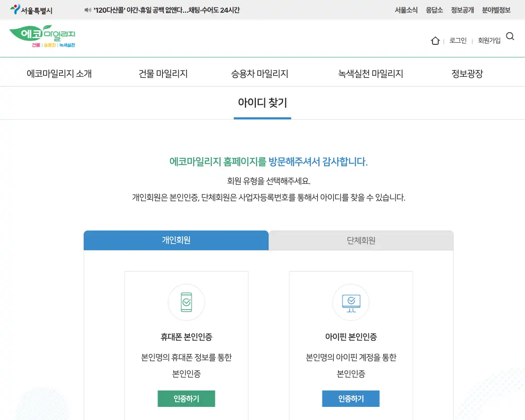Click the i-PIN monitor icon
525x420 pixels.
click(x=351, y=302)
